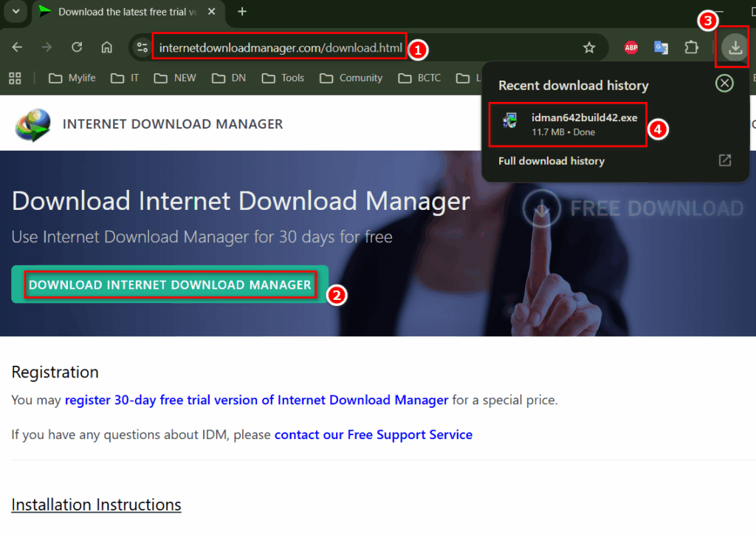Click the IDM globe logo
This screenshot has width=756, height=535.
(x=32, y=124)
